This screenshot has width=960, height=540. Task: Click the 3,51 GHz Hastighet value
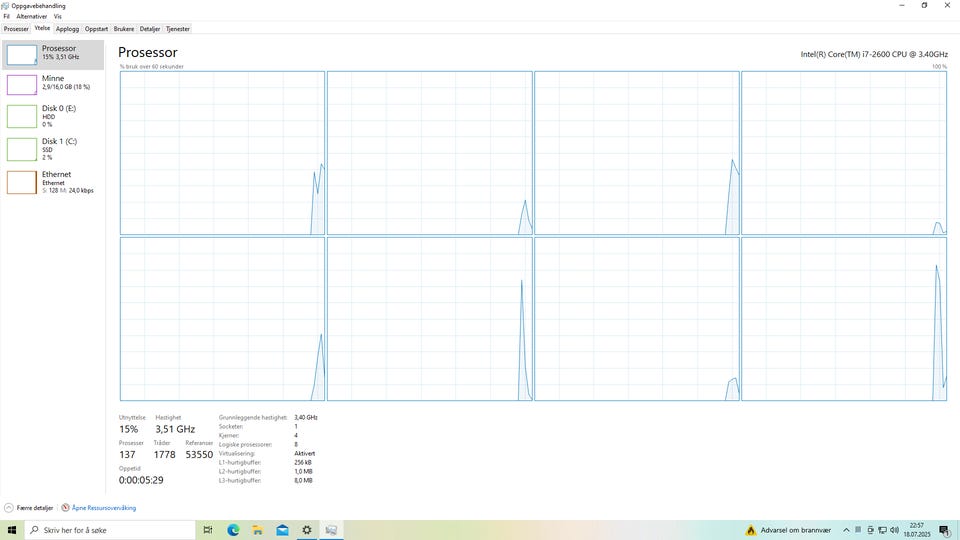click(175, 429)
